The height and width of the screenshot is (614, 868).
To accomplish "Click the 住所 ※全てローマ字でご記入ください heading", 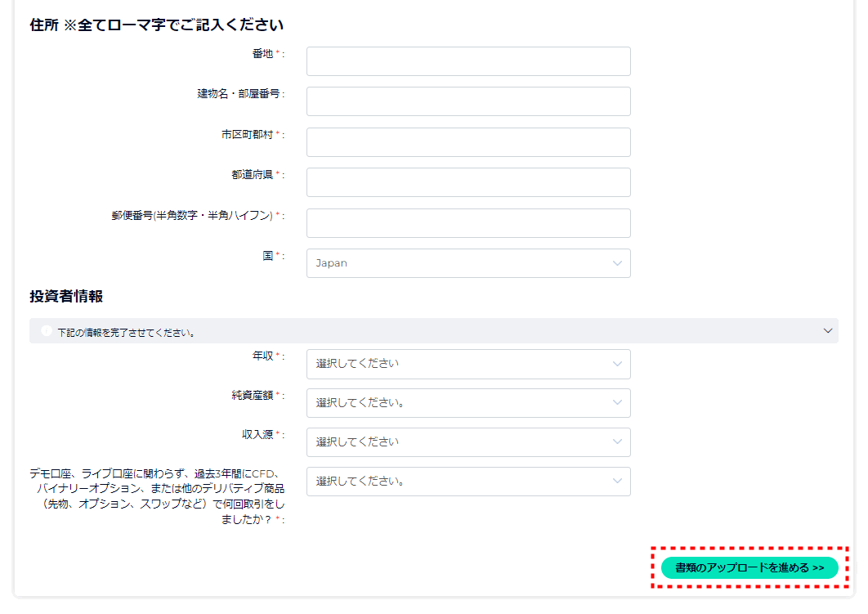I will [157, 25].
